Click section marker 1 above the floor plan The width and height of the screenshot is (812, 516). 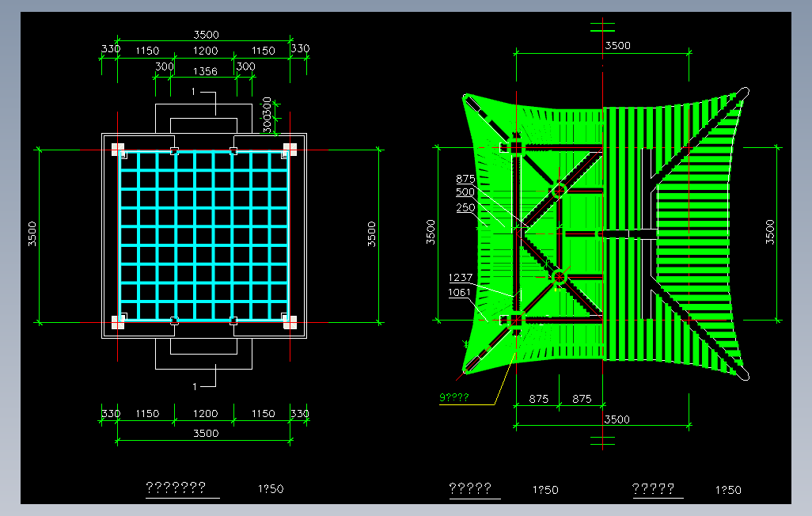pyautogui.click(x=194, y=92)
